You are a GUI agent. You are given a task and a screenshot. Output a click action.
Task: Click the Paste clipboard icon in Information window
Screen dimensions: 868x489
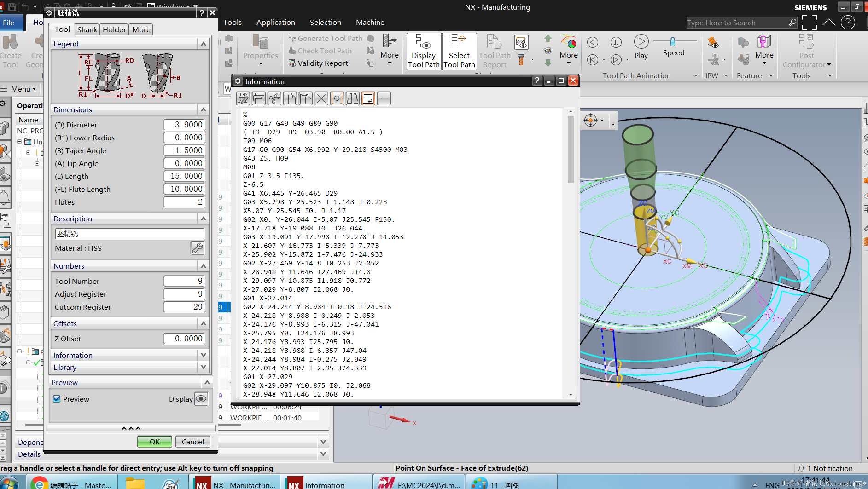[305, 98]
